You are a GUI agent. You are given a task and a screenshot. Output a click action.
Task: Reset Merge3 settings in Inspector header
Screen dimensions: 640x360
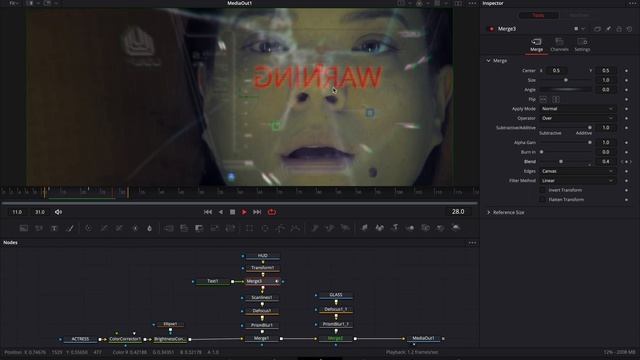pyautogui.click(x=629, y=29)
